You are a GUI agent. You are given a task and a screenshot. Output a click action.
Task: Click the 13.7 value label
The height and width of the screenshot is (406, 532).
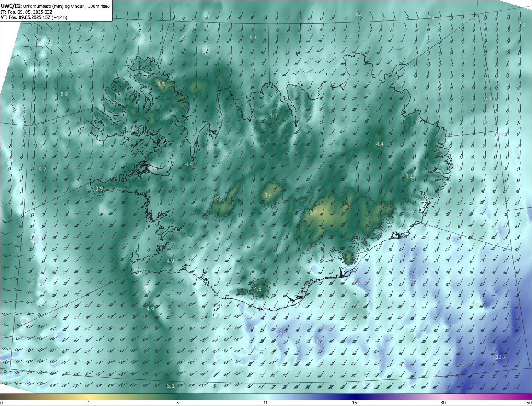point(501,357)
